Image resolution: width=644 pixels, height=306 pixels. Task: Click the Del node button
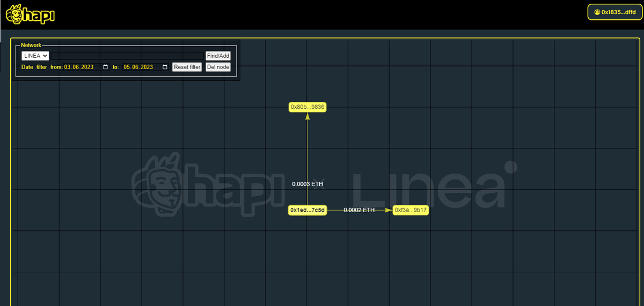(218, 67)
